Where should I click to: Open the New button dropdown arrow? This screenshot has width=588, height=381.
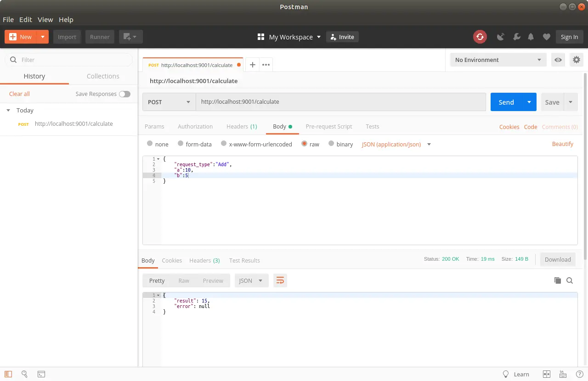pyautogui.click(x=43, y=37)
